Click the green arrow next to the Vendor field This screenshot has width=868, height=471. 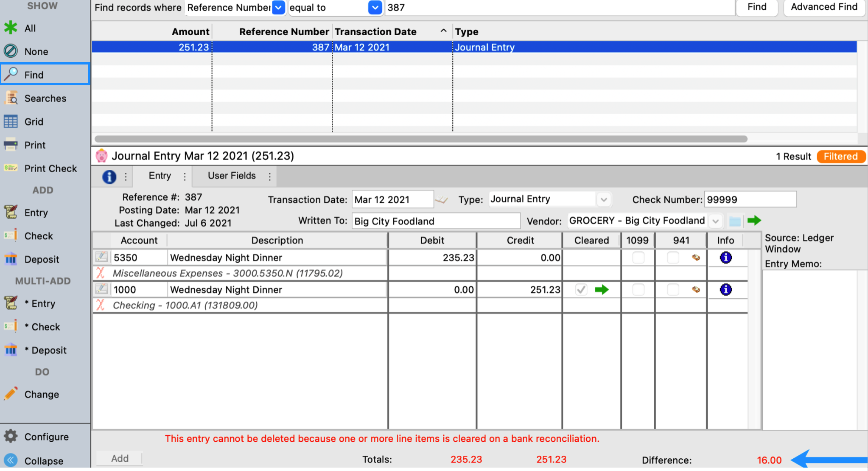[754, 221]
